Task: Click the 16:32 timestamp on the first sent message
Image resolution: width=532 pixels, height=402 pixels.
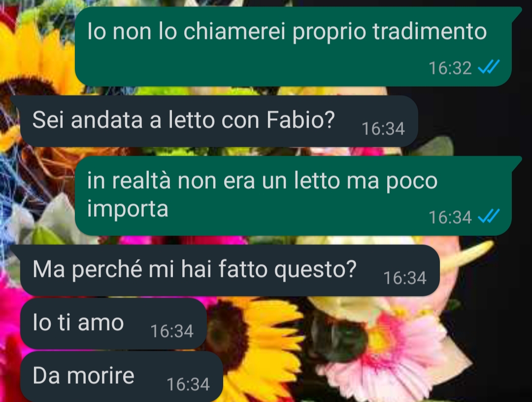Action: (450, 68)
